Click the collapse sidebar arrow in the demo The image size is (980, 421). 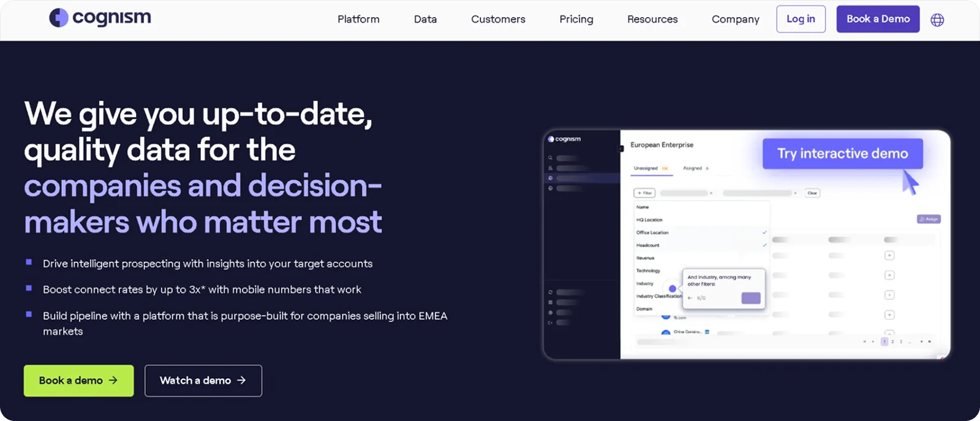point(620,149)
